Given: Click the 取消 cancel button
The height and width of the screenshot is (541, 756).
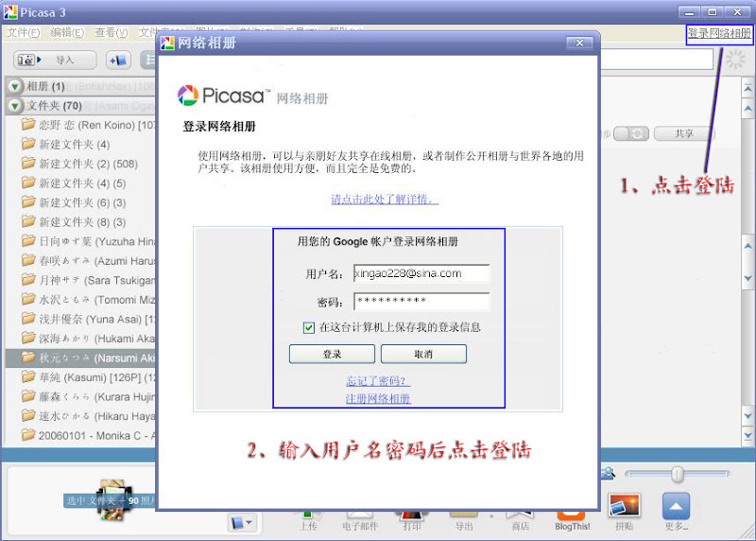Looking at the screenshot, I should (423, 354).
